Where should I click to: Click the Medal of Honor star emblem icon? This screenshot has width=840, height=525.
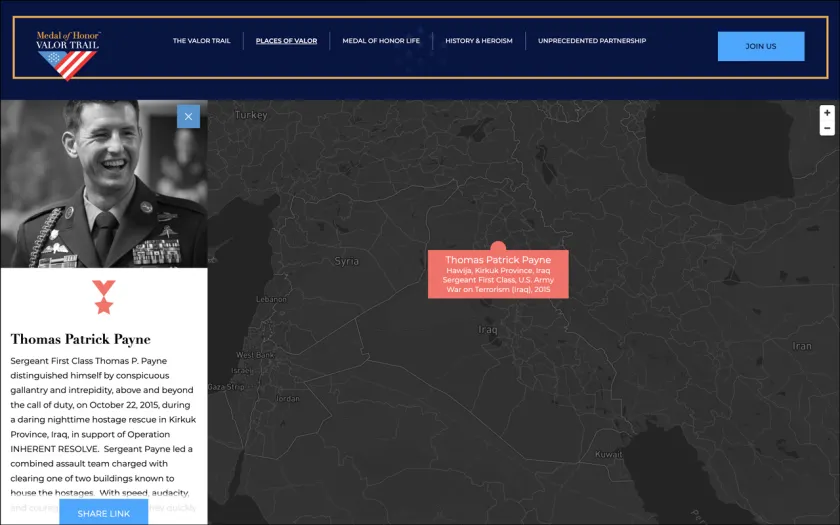(103, 297)
